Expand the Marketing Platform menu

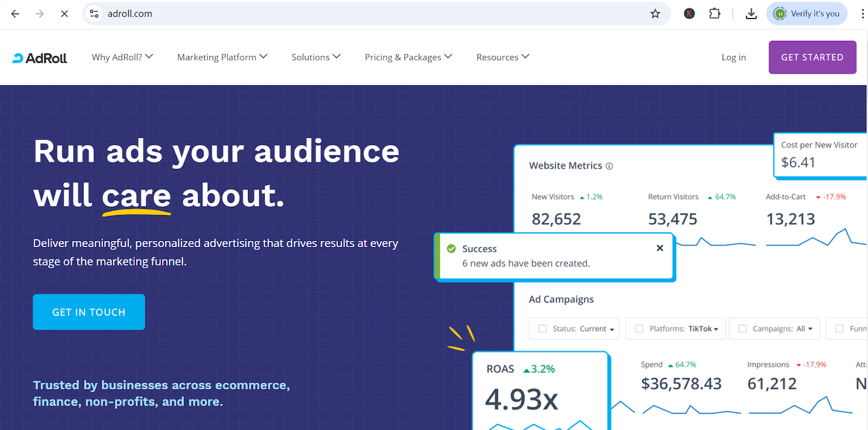tap(222, 57)
